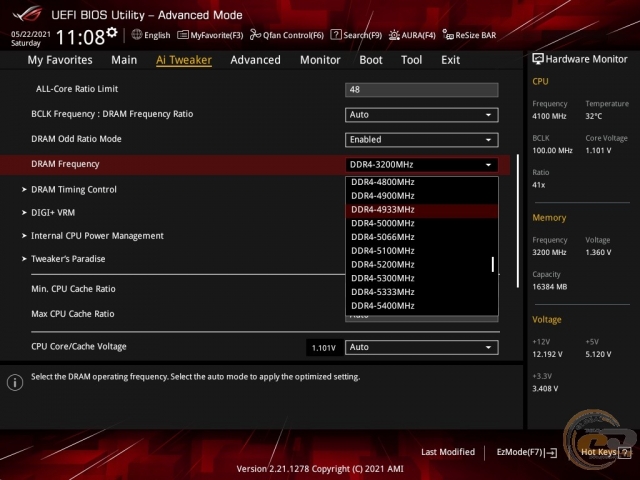The width and height of the screenshot is (640, 480).
Task: Click DRAM Frequency label
Action: [65, 164]
